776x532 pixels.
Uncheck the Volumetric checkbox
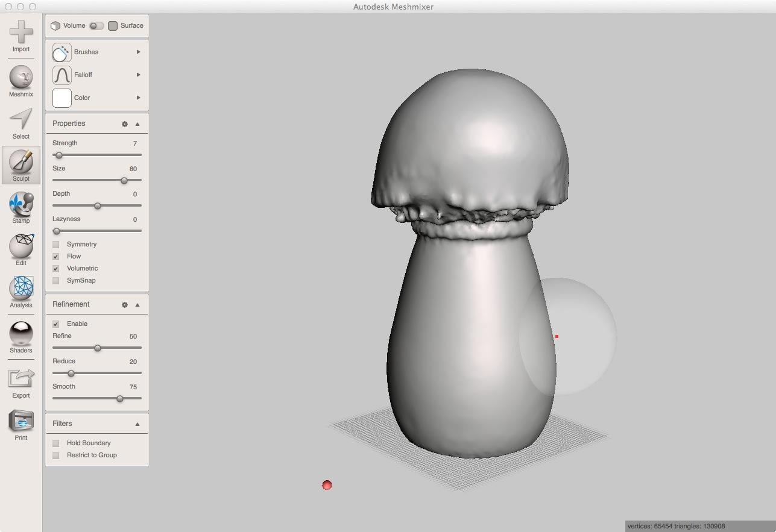56,269
